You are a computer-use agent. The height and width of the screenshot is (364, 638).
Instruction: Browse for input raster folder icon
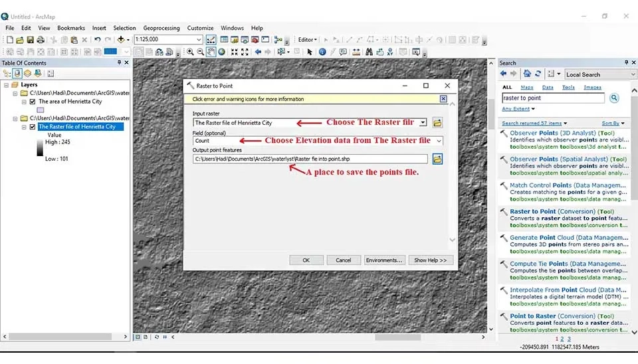(x=437, y=123)
